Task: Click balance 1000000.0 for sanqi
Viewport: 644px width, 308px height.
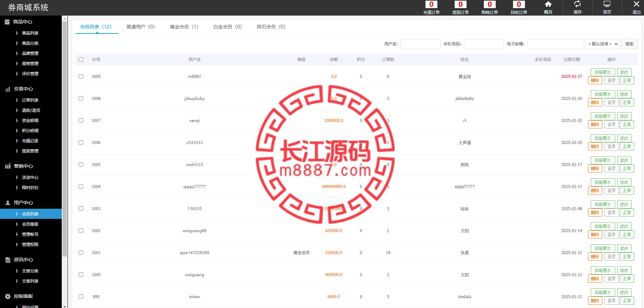Action: pos(334,121)
